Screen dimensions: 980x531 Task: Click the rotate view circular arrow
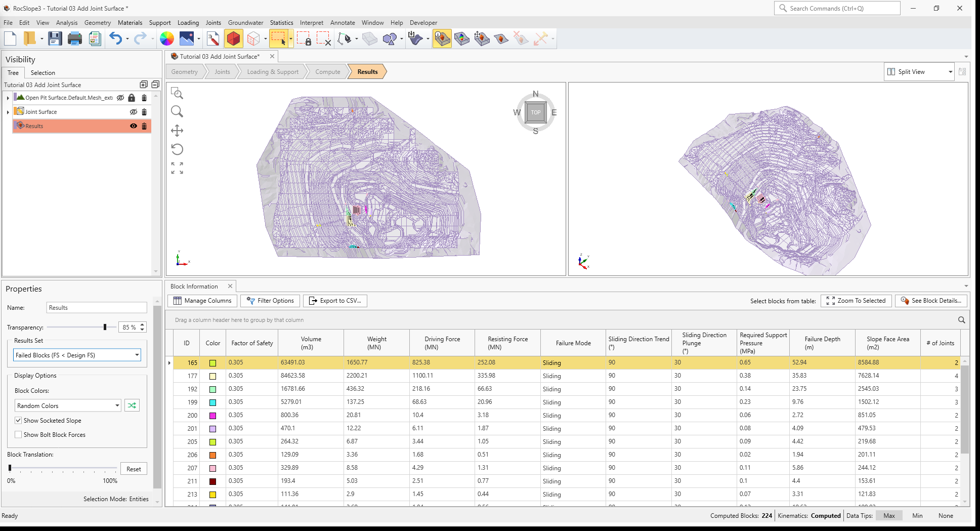click(x=177, y=149)
